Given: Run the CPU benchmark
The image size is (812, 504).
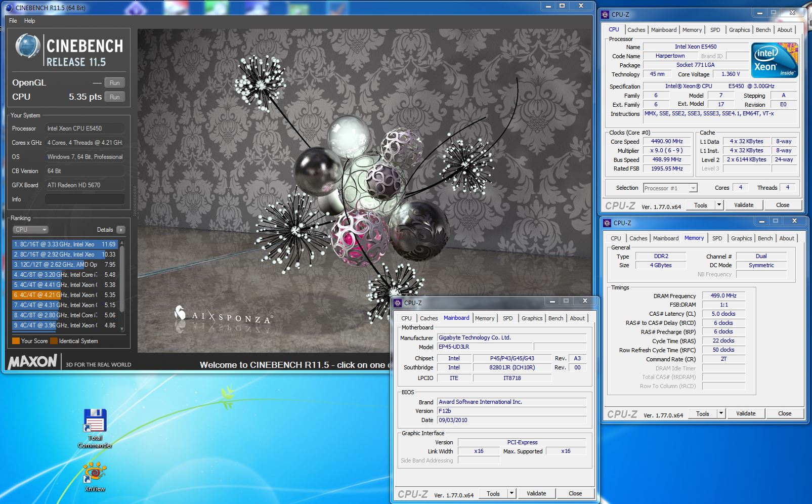Looking at the screenshot, I should coord(115,97).
